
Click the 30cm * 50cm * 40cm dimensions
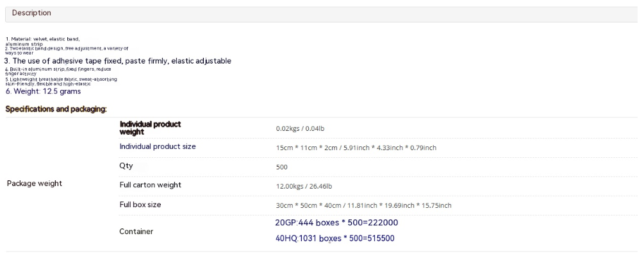click(x=363, y=205)
